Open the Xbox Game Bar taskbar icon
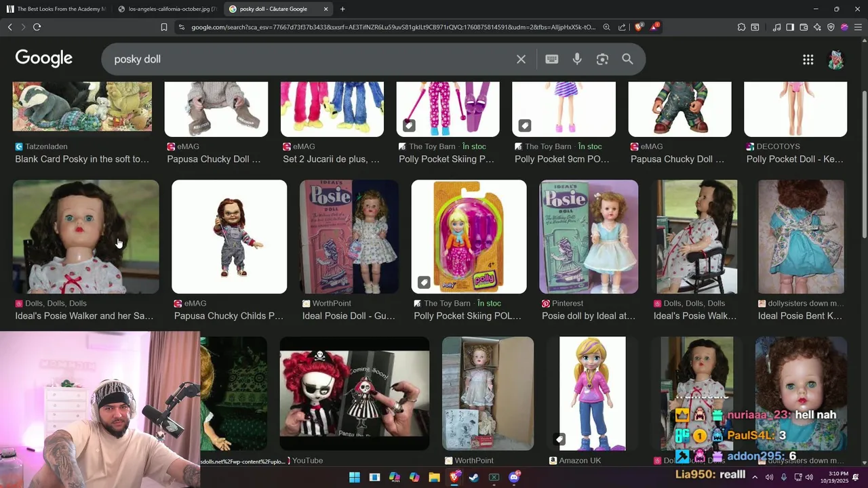868x488 pixels. tap(494, 477)
